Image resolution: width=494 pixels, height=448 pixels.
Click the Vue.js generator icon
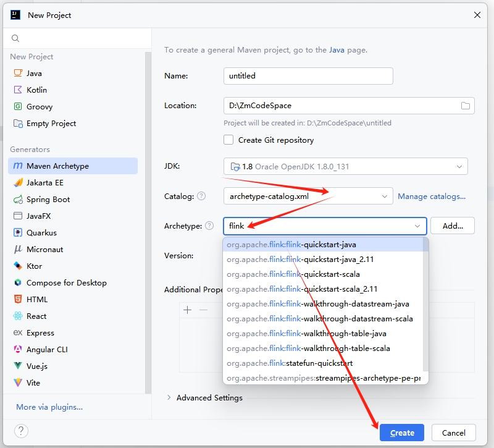click(x=18, y=366)
